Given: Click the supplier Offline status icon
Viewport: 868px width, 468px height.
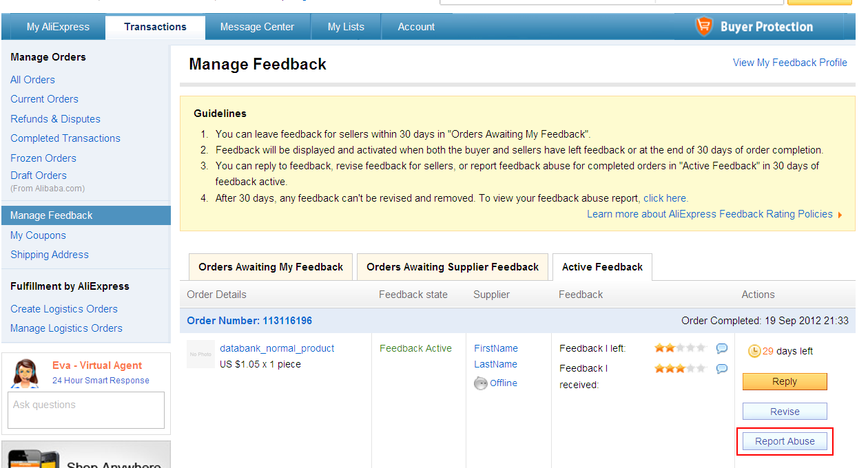Looking at the screenshot, I should tap(481, 383).
